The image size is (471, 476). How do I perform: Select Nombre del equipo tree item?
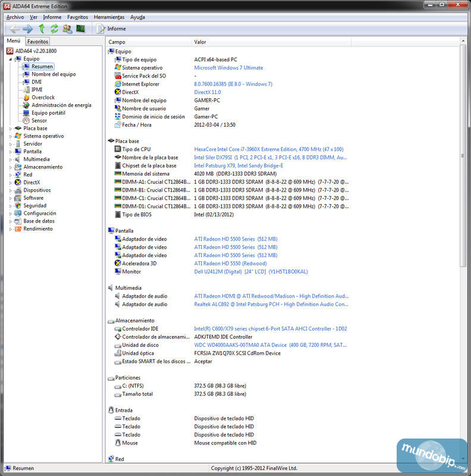(x=54, y=74)
